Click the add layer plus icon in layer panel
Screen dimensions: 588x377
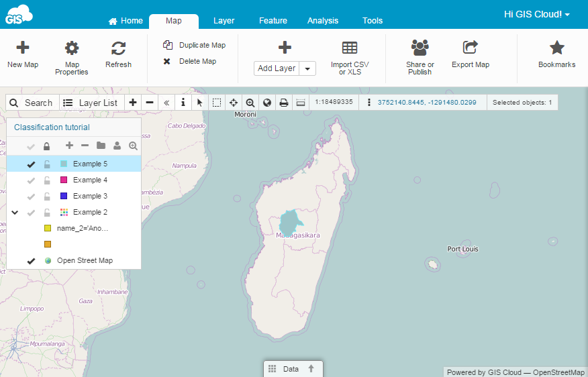(x=69, y=146)
